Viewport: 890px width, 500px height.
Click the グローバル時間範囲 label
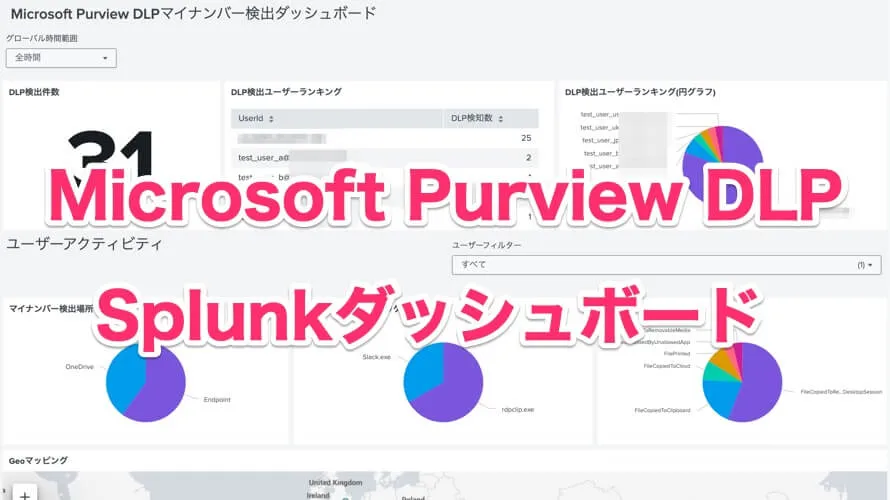[x=41, y=38]
